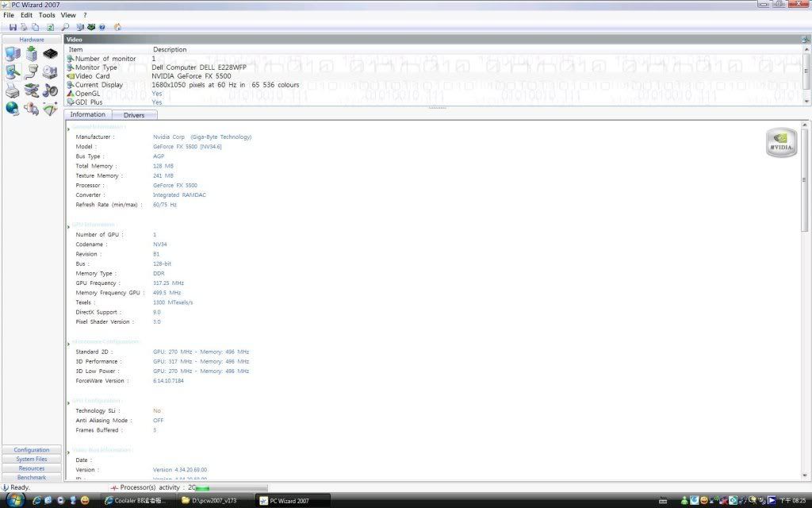Click the PC Wizard 2007 taskbar button

pos(293,501)
